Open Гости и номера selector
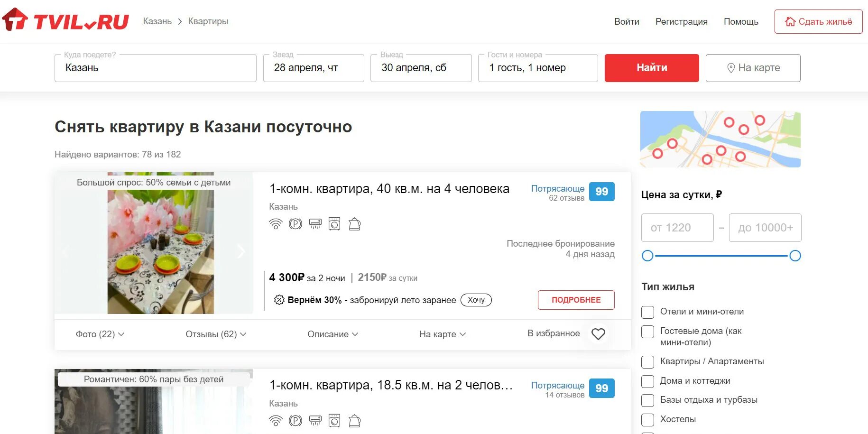 pos(538,68)
